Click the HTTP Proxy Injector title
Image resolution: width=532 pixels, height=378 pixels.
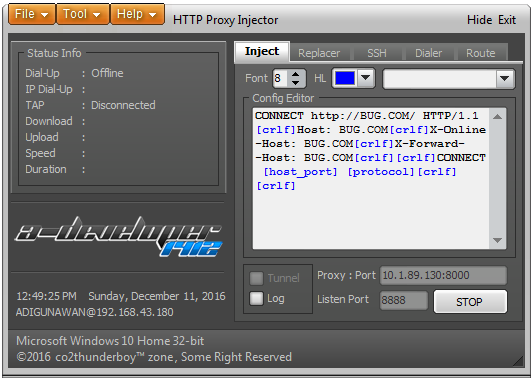click(226, 20)
